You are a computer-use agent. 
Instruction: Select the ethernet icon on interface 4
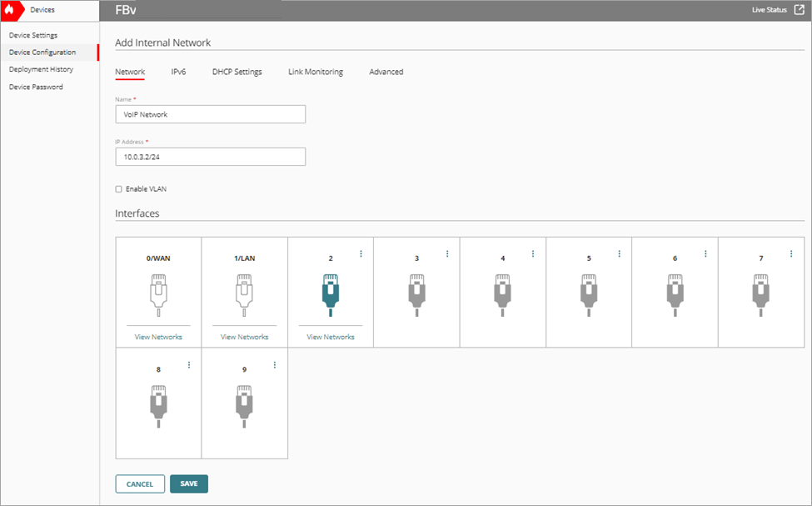point(502,296)
